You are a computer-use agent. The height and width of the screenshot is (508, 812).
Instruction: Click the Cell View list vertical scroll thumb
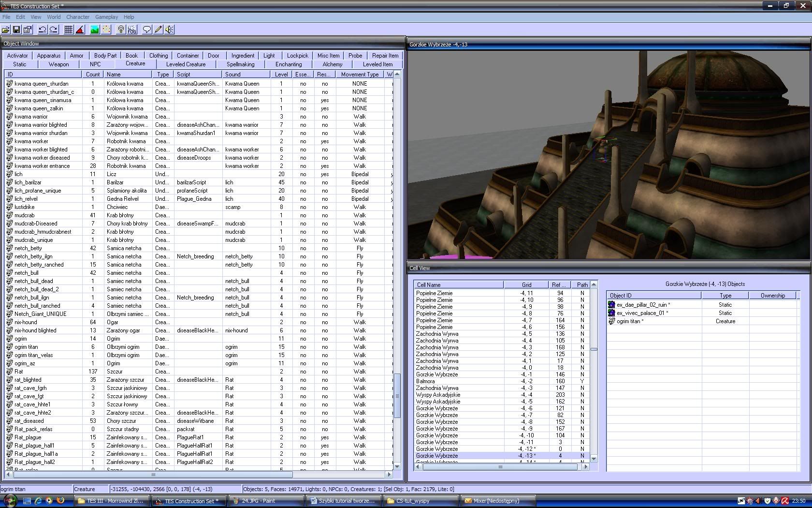tap(594, 349)
